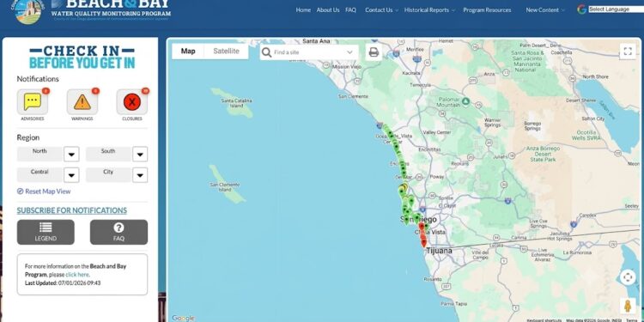Open the Find a site dropdown arrow
Image resolution: width=644 pixels, height=322 pixels.
pos(350,52)
